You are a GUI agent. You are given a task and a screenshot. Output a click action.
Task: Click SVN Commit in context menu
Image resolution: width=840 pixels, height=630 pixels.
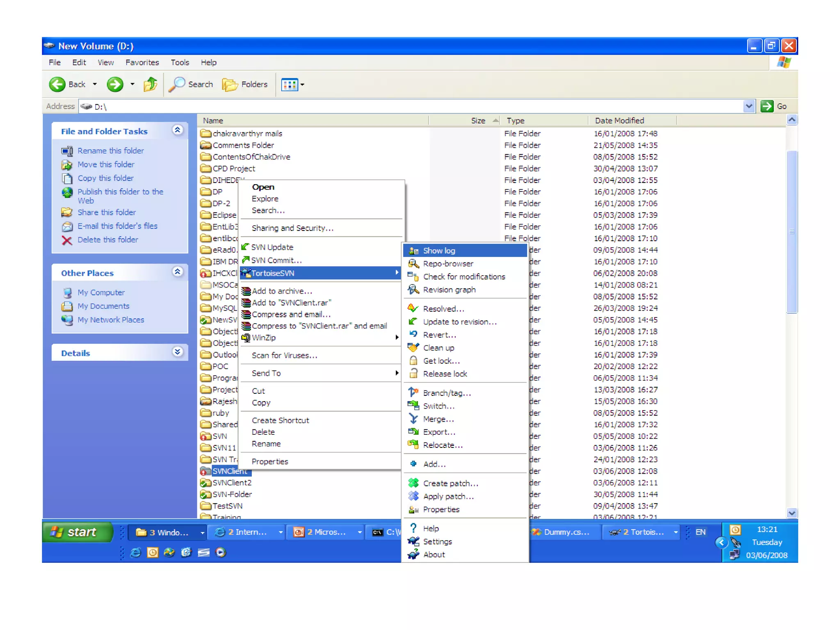(276, 260)
